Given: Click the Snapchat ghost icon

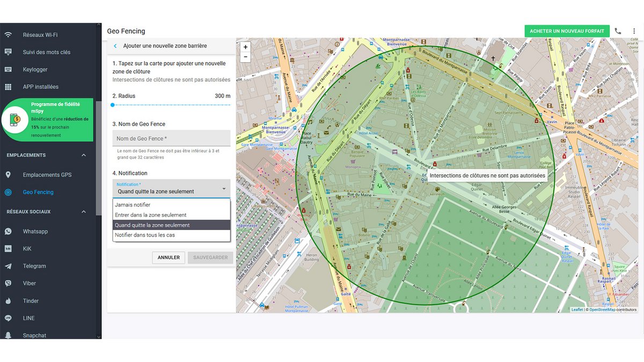Looking at the screenshot, I should [x=8, y=335].
